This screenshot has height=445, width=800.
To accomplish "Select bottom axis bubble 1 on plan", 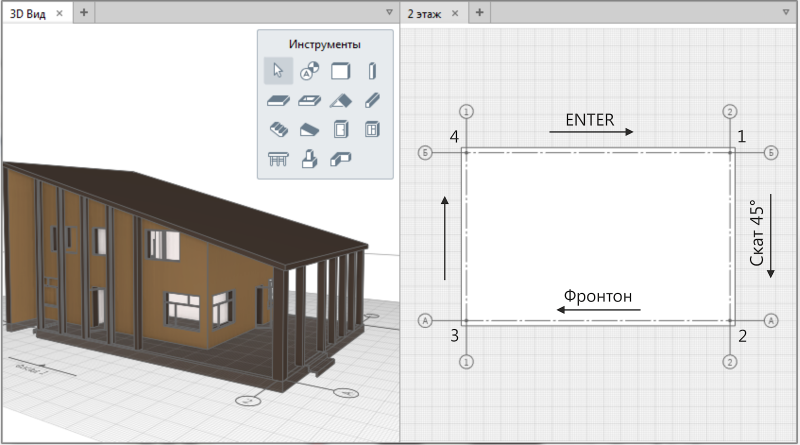I will 466,362.
